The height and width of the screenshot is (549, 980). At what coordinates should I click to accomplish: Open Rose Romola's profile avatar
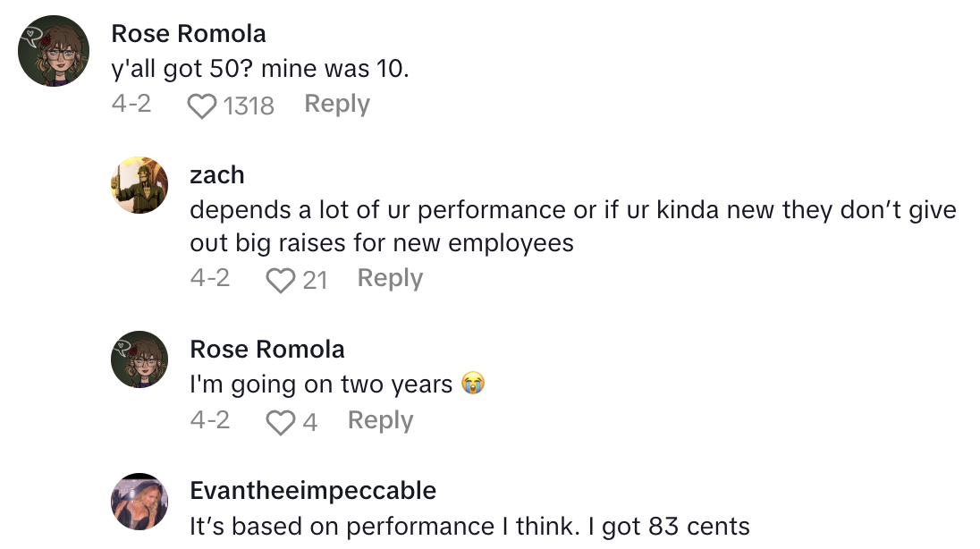click(x=55, y=50)
